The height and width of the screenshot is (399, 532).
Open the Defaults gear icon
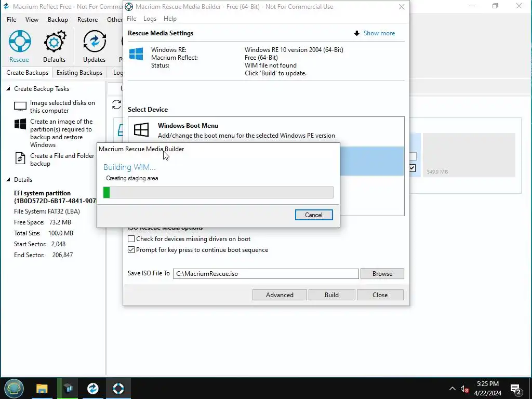click(x=54, y=46)
